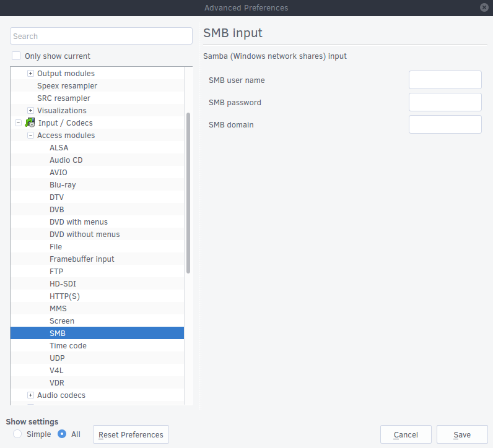This screenshot has width=493, height=448.
Task: Collapse the Access modules node
Action: click(30, 135)
